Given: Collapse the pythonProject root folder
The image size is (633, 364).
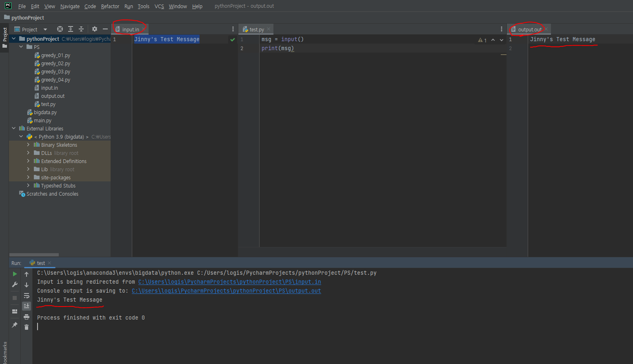Looking at the screenshot, I should (14, 39).
